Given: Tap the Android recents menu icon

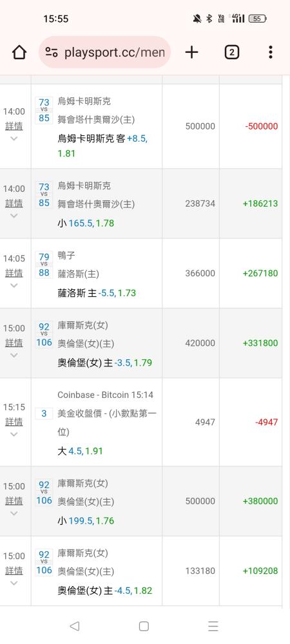Looking at the screenshot, I should coord(213,625).
